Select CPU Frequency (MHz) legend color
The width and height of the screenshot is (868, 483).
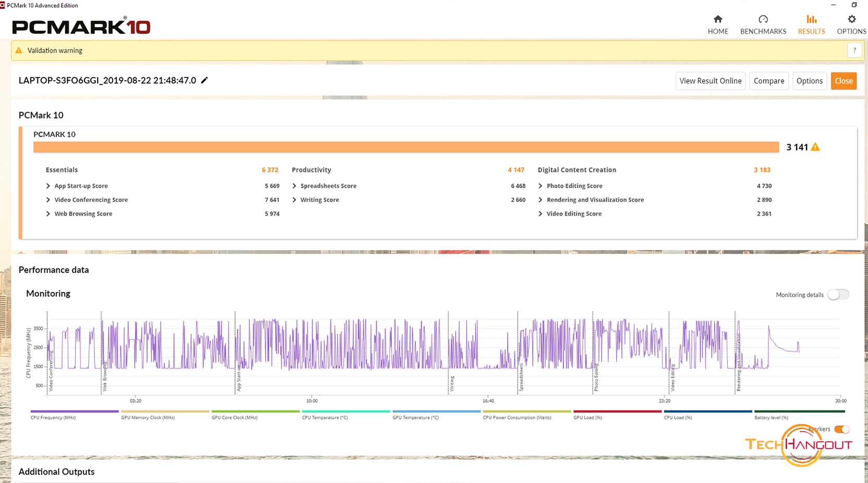tap(75, 412)
